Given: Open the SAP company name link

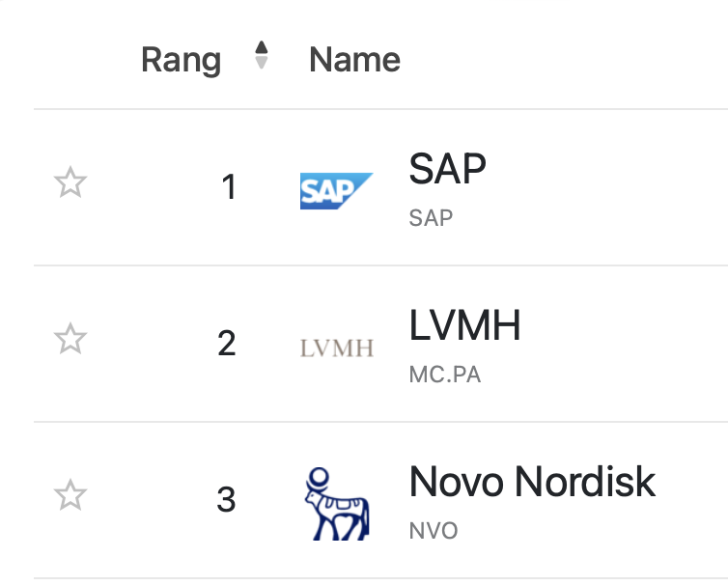Looking at the screenshot, I should tap(448, 170).
